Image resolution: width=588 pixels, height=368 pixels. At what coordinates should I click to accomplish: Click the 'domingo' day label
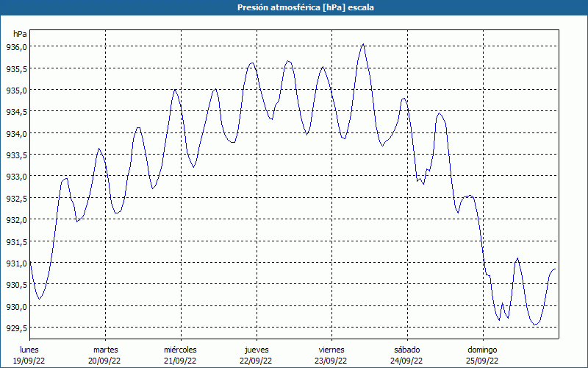point(482,350)
